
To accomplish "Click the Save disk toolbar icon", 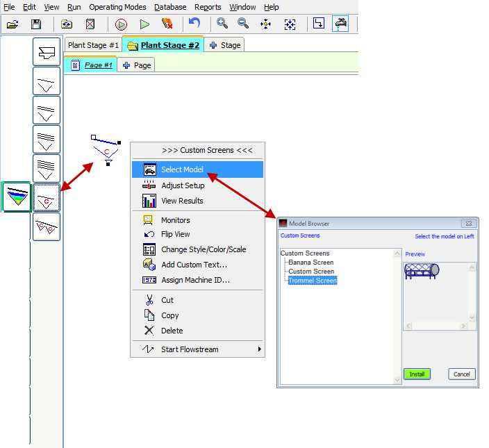I will pos(36,24).
